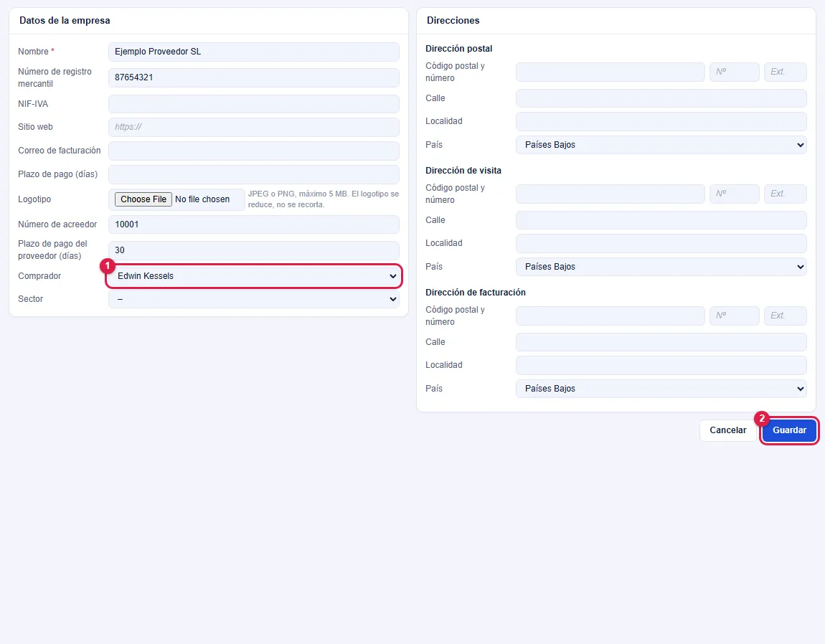Open the Comprador dropdown showing Edwin Kessels

point(254,275)
